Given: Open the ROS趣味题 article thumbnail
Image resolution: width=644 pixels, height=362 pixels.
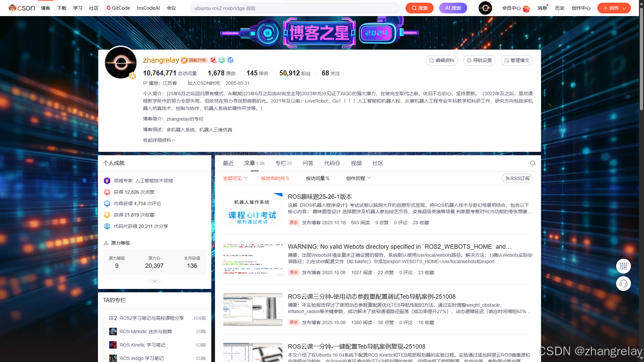Looking at the screenshot, I should tap(253, 209).
